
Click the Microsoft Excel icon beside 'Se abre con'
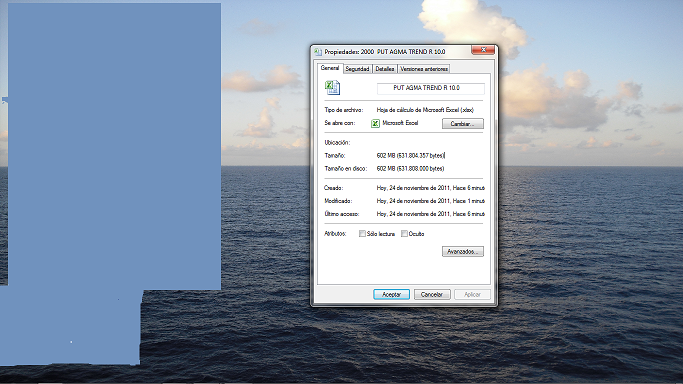[x=375, y=124]
